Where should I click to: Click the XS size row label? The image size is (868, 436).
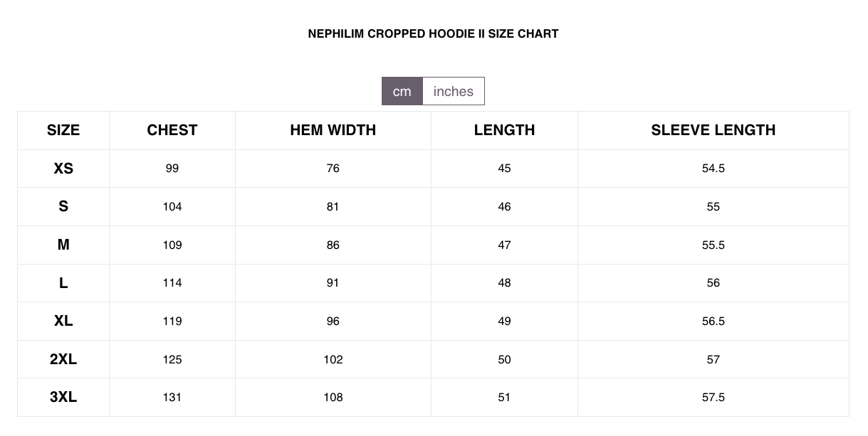coord(63,169)
